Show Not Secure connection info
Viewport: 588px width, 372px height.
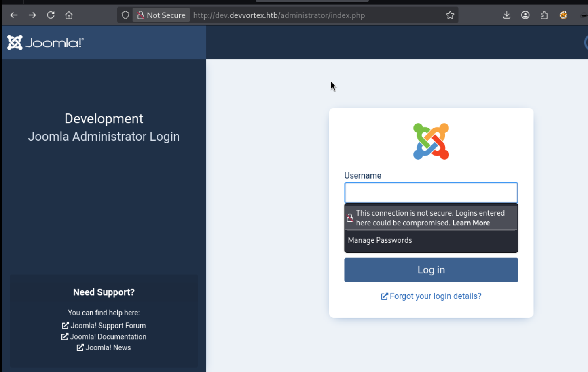(x=161, y=15)
